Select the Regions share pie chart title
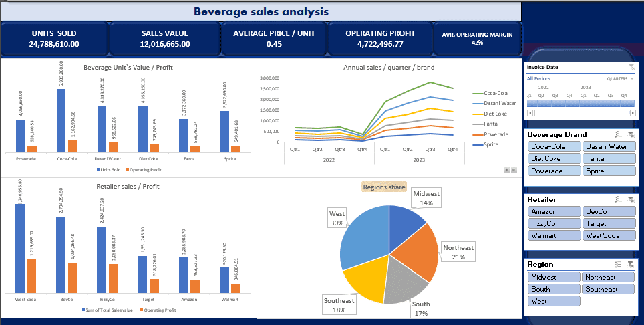 (384, 187)
